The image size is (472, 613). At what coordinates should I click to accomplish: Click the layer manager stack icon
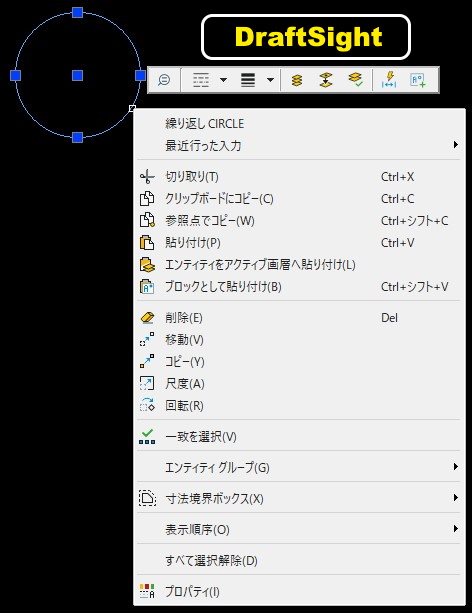point(297,80)
